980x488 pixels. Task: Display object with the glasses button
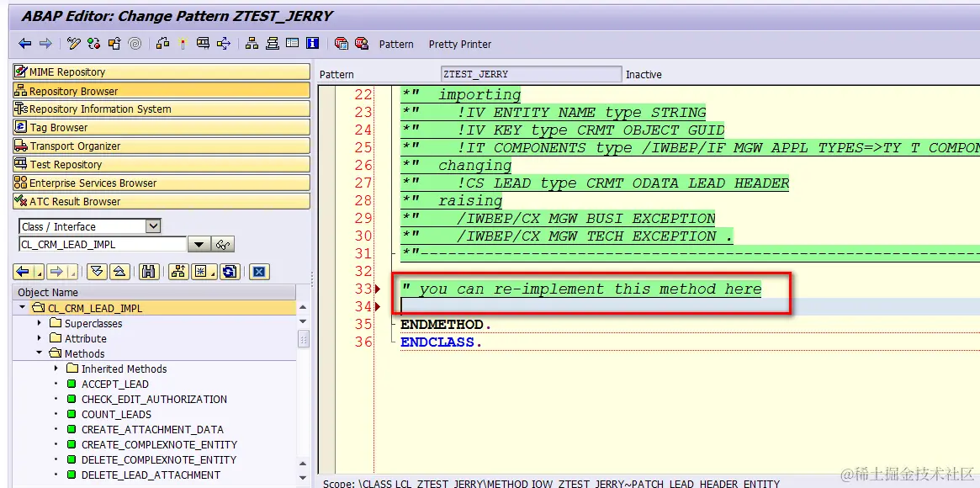pos(223,244)
